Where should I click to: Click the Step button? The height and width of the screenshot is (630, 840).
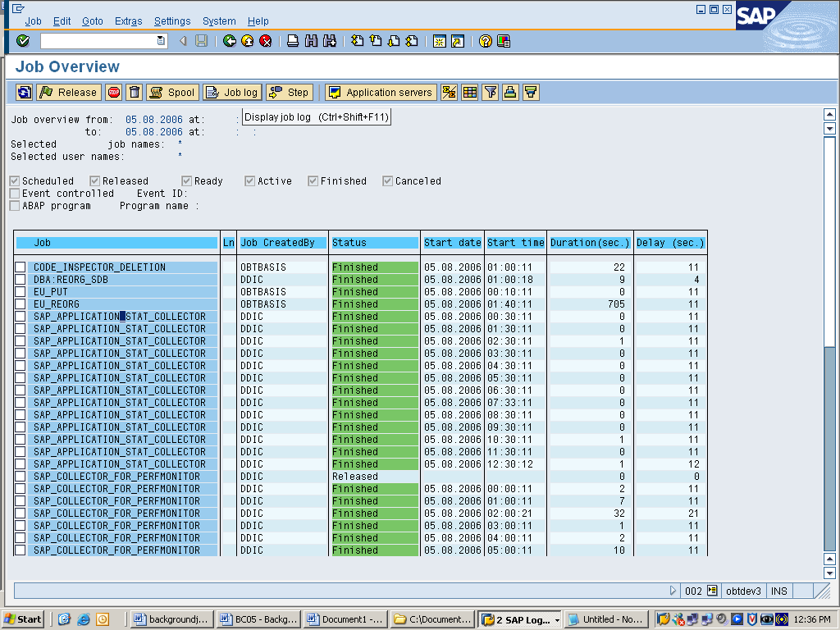pyautogui.click(x=290, y=92)
